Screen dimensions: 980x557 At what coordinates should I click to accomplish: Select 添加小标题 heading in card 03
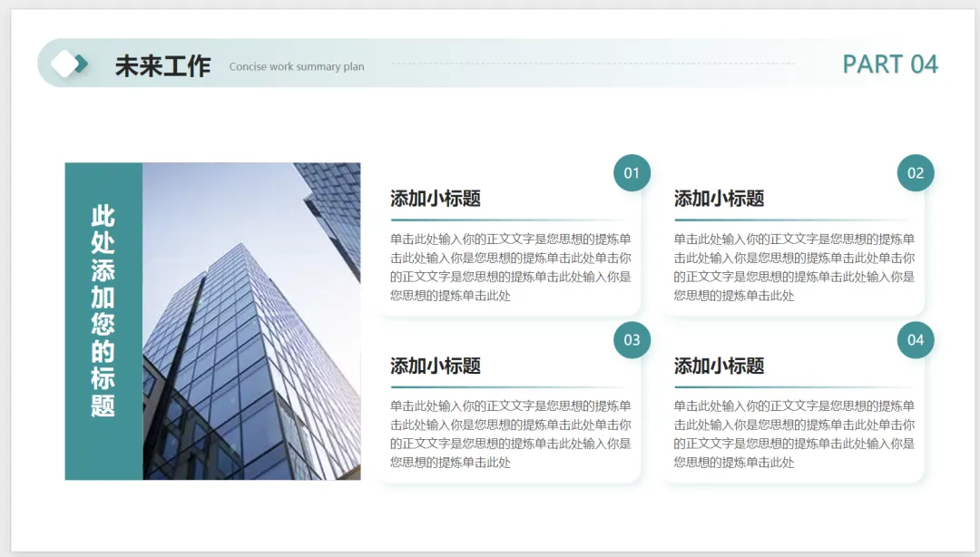[436, 366]
